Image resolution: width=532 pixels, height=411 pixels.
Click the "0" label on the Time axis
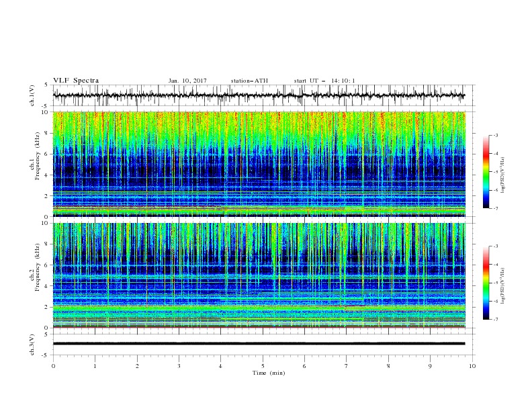pos(53,366)
